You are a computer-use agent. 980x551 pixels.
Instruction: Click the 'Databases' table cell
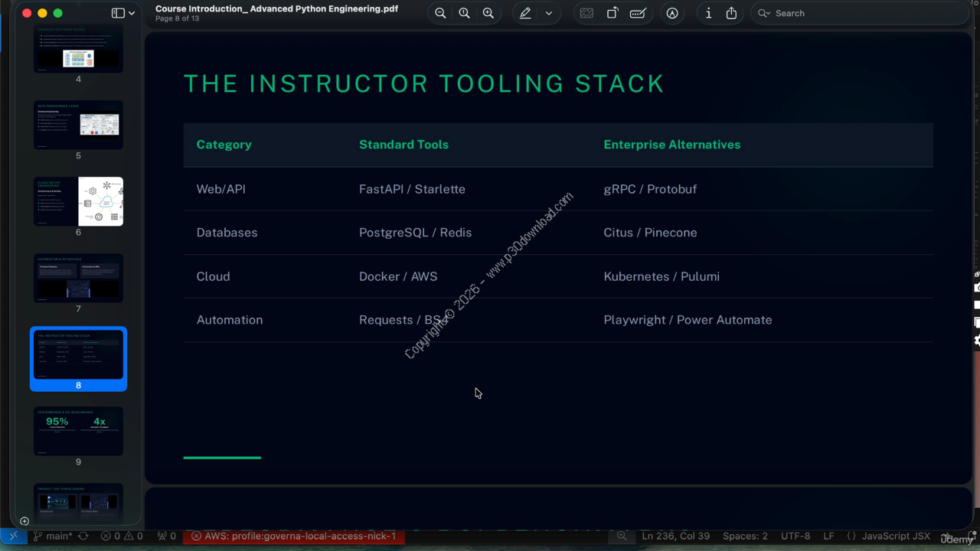227,233
